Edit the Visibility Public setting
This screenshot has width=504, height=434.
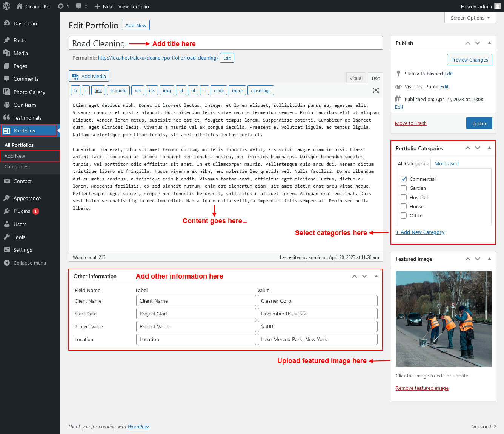[x=444, y=86]
